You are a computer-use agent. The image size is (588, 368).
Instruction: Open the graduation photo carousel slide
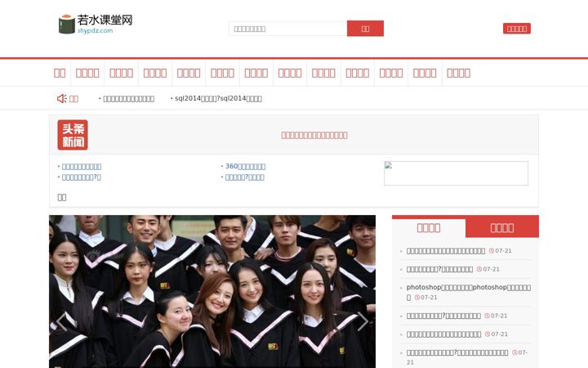point(212,291)
